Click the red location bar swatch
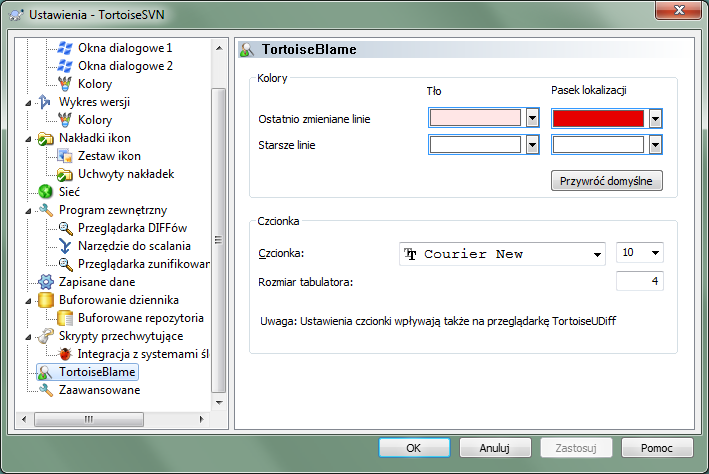Viewport: 709px width, 474px height. point(598,118)
